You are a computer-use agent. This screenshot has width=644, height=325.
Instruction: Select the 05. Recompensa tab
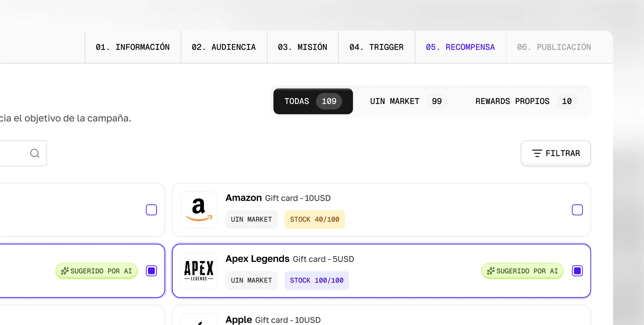coord(460,47)
